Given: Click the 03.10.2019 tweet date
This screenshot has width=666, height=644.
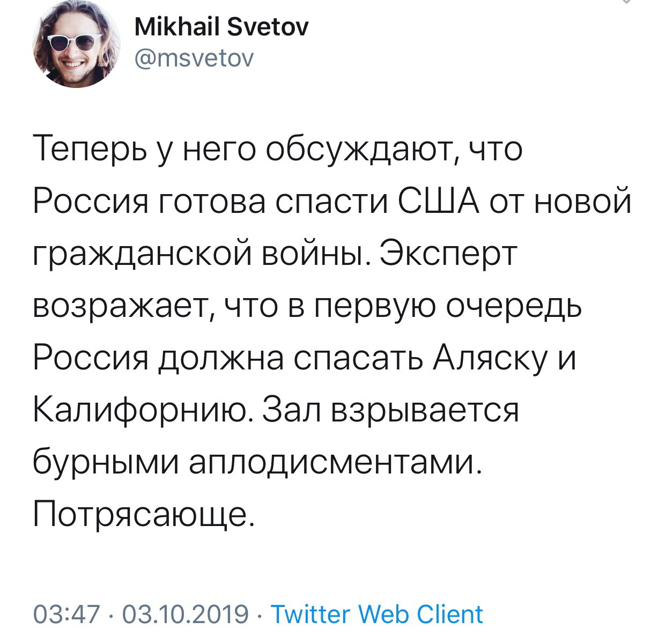Looking at the screenshot, I should click(186, 615).
